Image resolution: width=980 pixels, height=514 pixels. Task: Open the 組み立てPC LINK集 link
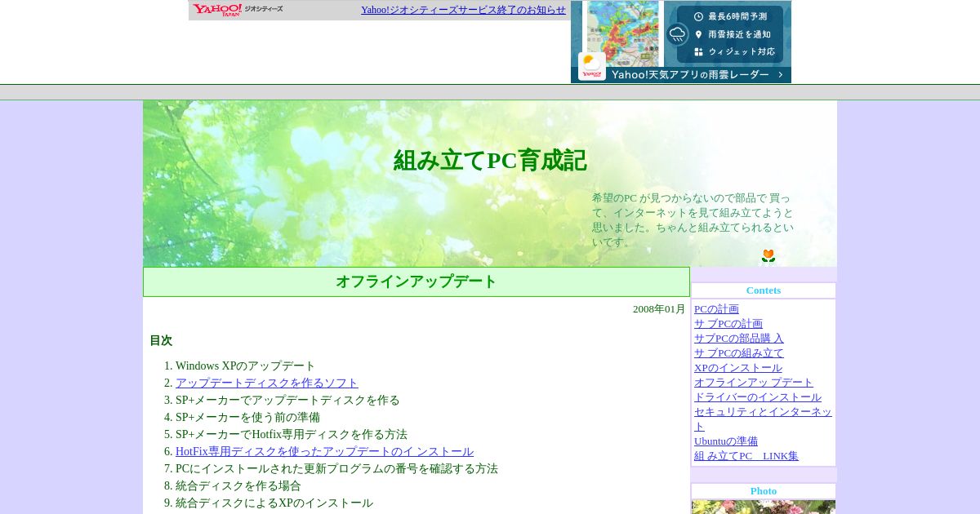[746, 456]
